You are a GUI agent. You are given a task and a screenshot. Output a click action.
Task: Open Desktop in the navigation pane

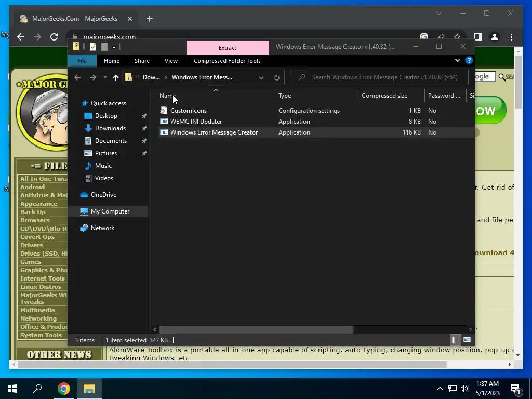pyautogui.click(x=106, y=116)
